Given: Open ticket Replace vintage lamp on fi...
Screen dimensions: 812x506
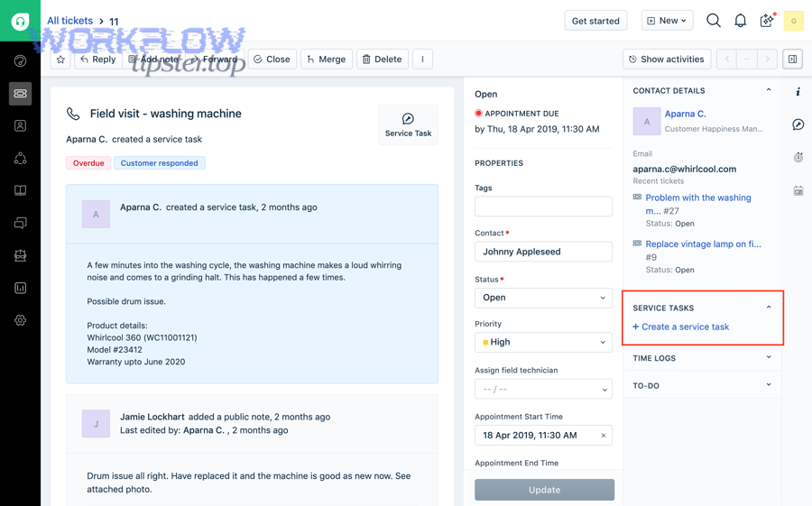Looking at the screenshot, I should tap(703, 244).
